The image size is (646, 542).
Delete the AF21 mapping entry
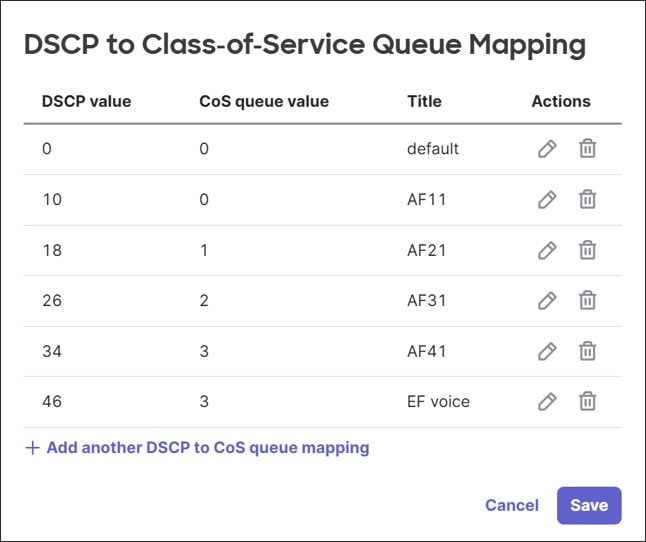click(588, 250)
